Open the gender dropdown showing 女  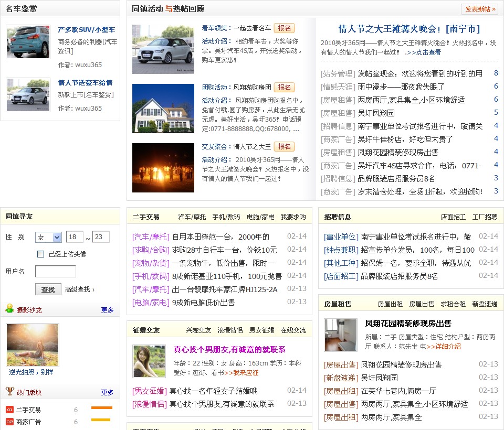48,237
